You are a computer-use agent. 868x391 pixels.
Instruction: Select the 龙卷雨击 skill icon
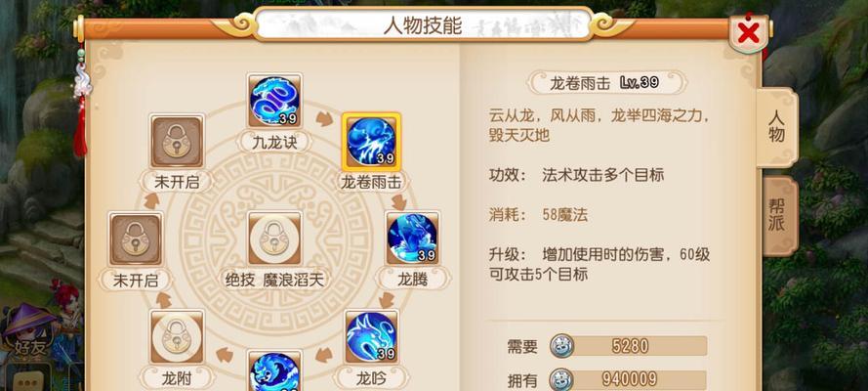click(371, 142)
